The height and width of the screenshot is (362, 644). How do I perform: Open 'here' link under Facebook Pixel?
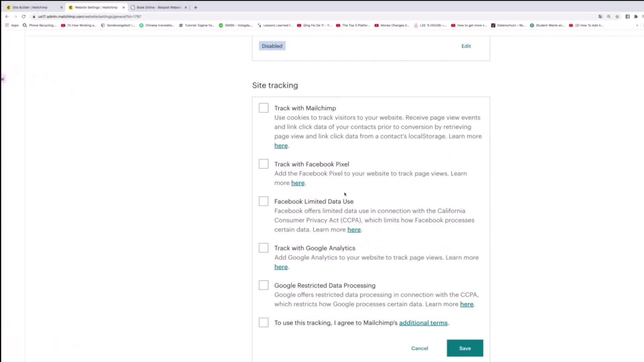[x=298, y=183]
